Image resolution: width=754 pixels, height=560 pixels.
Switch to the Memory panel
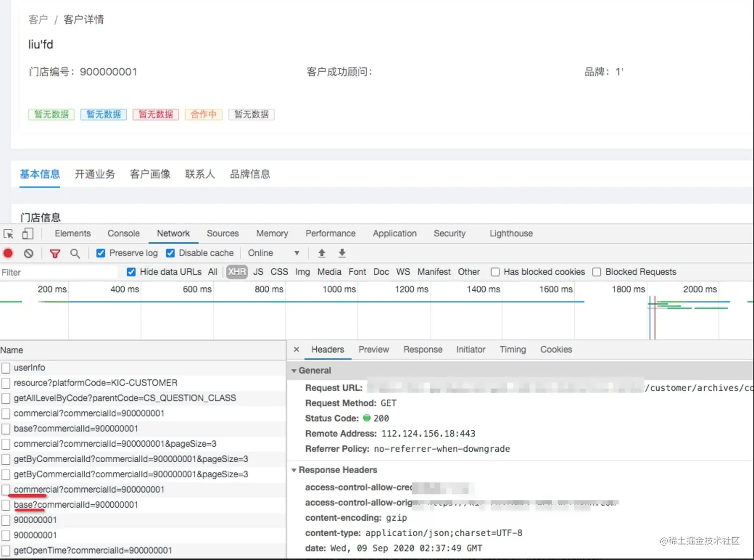[x=272, y=233]
